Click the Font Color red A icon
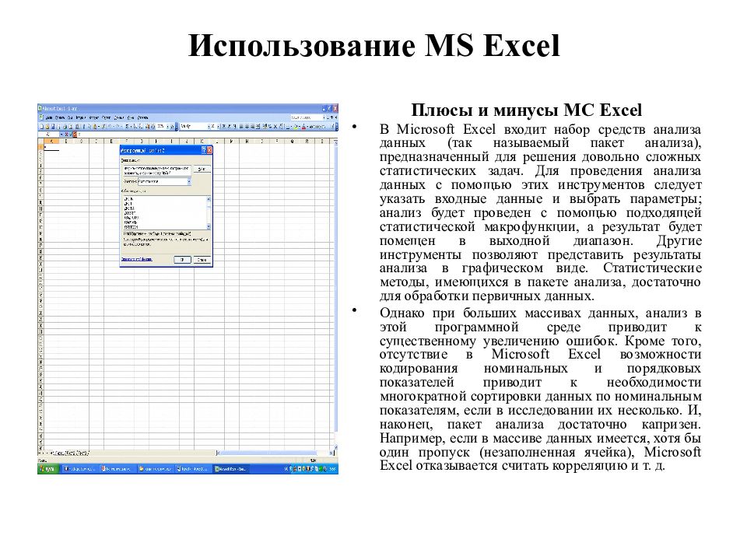Screen dimensions: 747x560 303,126
